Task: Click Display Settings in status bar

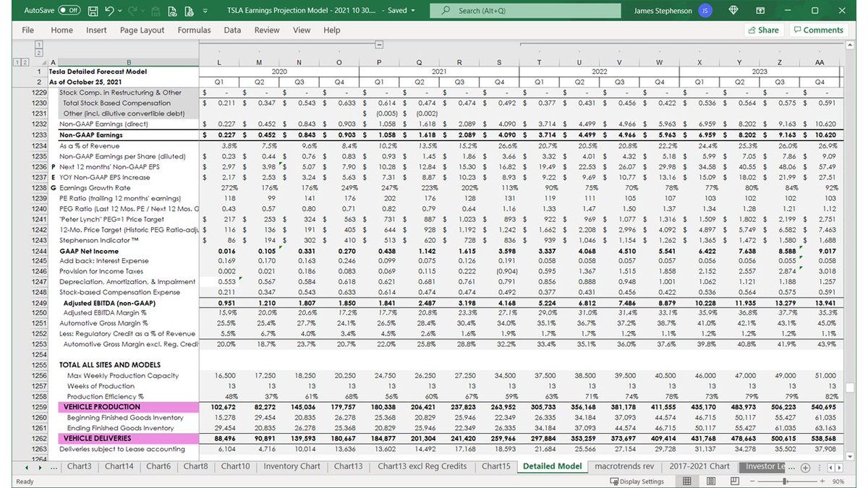Action: 636,481
